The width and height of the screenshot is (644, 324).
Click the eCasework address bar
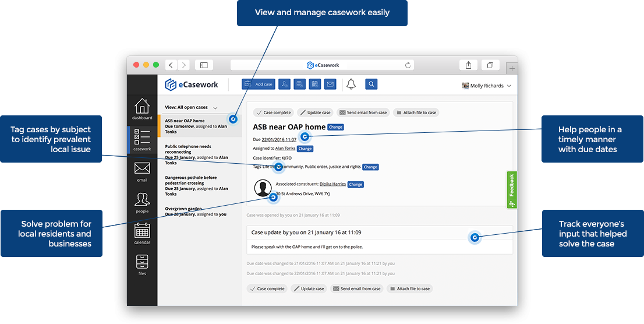click(322, 65)
